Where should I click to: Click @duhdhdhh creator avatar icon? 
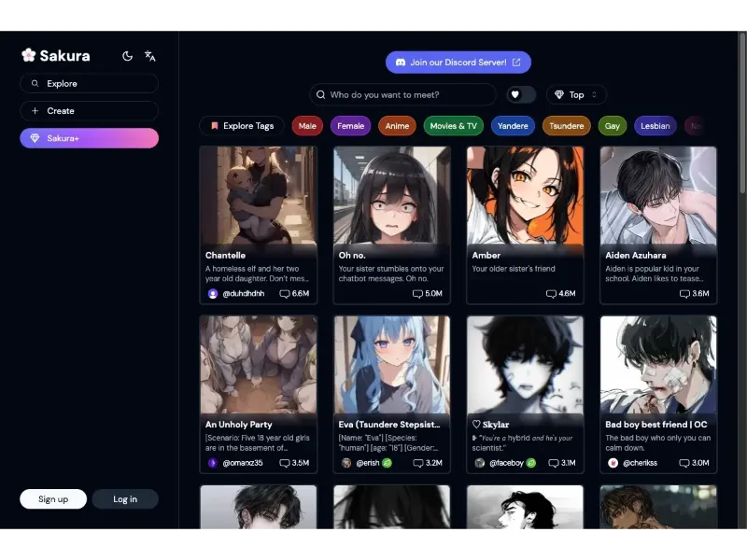point(213,294)
